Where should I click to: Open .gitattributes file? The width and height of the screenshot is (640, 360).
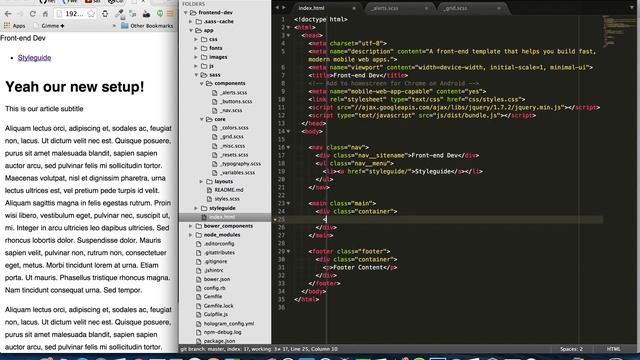219,253
